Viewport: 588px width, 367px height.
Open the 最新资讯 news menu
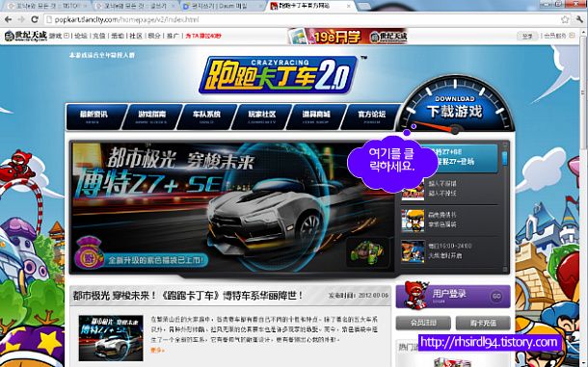(x=94, y=117)
